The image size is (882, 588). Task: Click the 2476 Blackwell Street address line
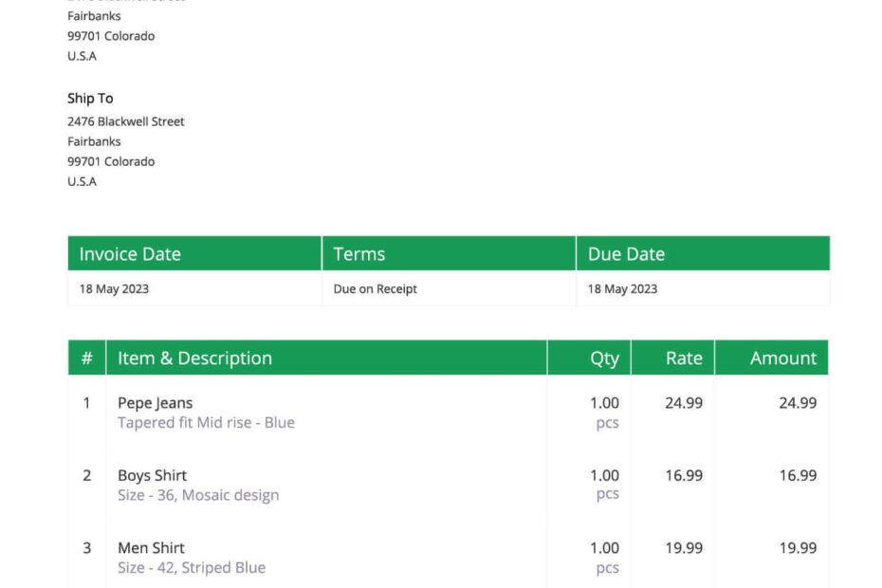pyautogui.click(x=126, y=120)
